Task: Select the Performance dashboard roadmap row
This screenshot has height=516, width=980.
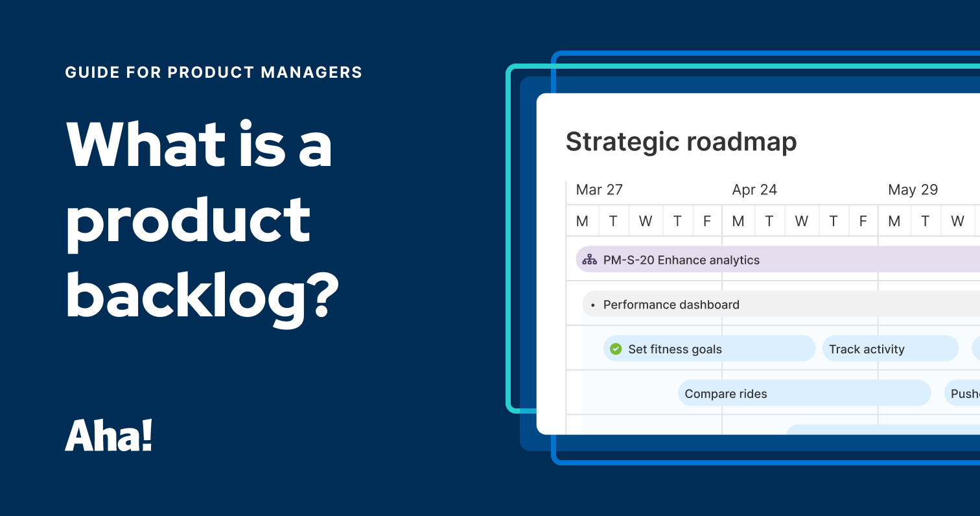Action: (x=671, y=304)
